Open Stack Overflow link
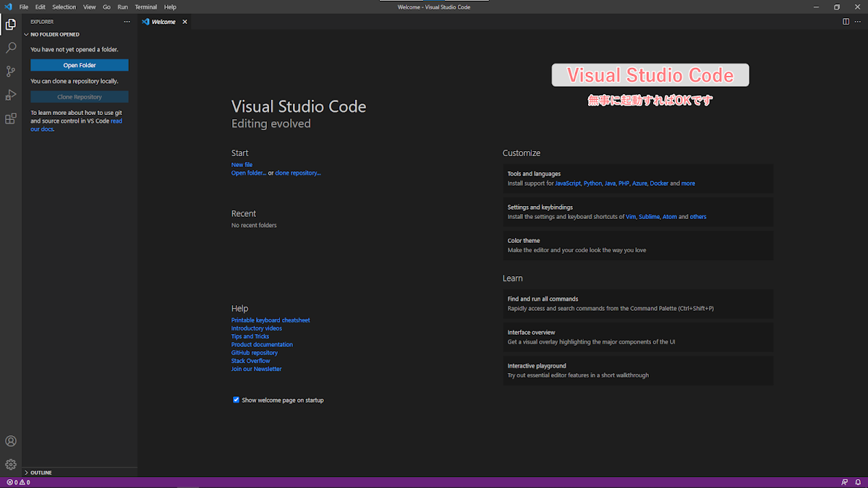Screen dimensions: 868x488 (x=251, y=361)
